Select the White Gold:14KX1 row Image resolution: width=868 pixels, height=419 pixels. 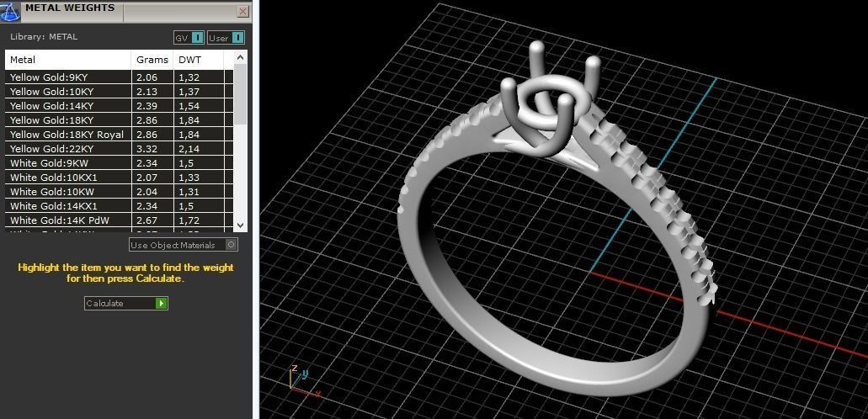click(120, 206)
